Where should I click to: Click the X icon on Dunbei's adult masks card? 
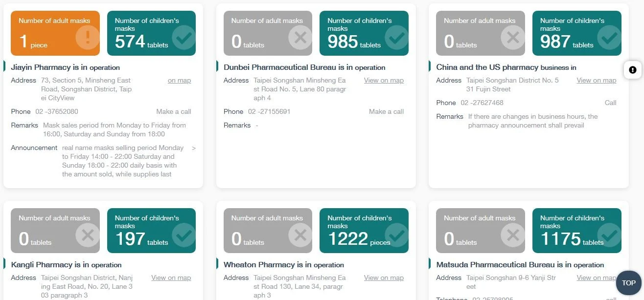[x=300, y=38]
